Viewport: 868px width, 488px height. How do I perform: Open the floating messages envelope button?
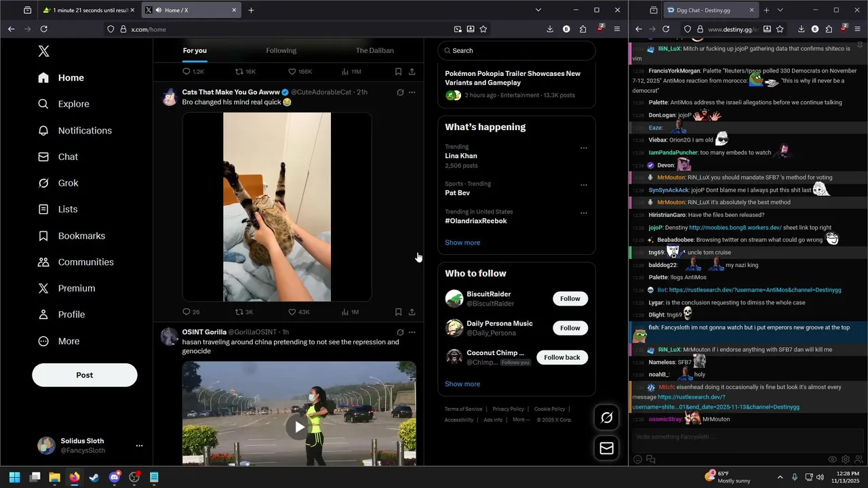[x=607, y=448]
